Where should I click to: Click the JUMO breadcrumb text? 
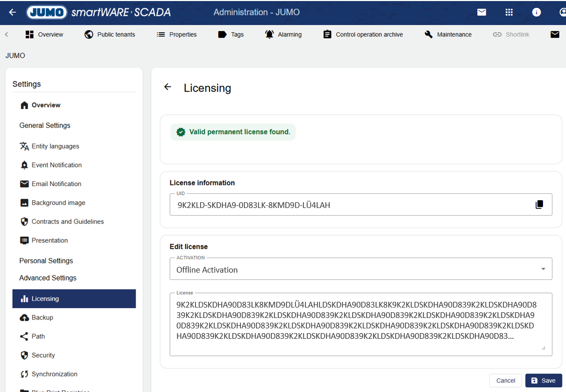click(15, 56)
